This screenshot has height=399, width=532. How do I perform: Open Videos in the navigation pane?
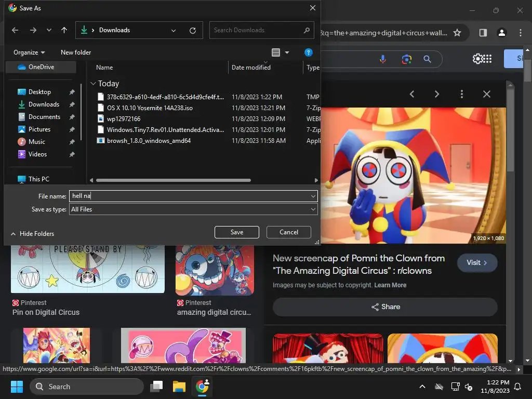[x=37, y=154]
